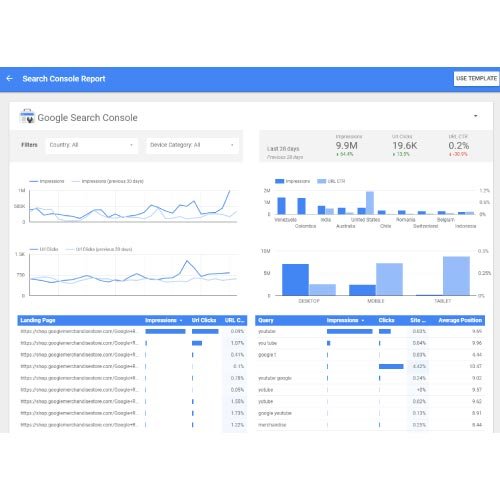Click the first landing page URL link
The height and width of the screenshot is (500, 500).
coord(79,331)
